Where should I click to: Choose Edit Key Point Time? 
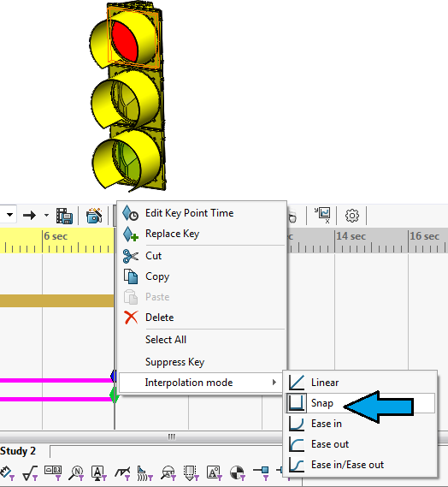click(202, 213)
